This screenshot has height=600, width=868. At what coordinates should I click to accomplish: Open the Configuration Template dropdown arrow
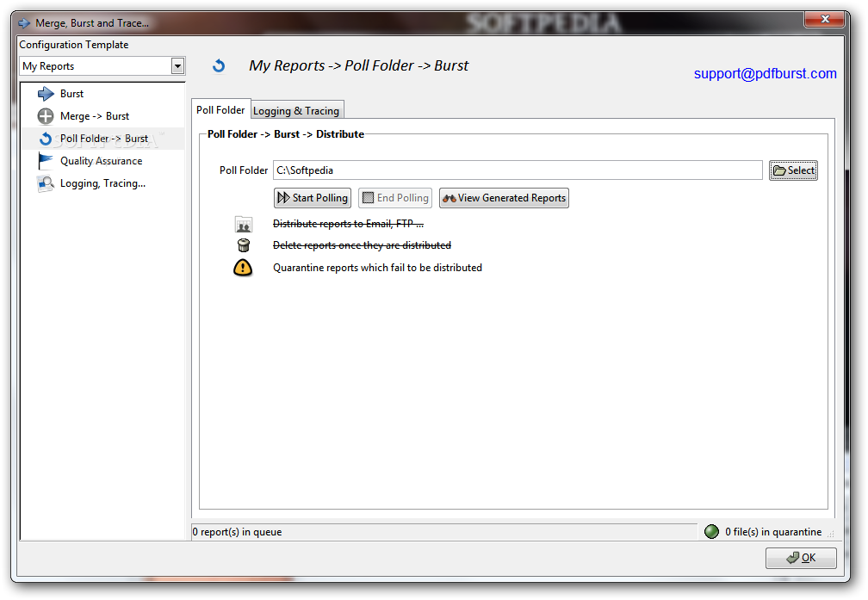177,66
